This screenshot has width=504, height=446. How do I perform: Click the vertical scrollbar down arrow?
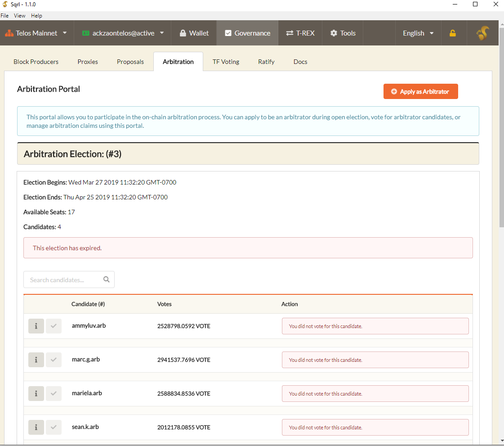pos(501,440)
